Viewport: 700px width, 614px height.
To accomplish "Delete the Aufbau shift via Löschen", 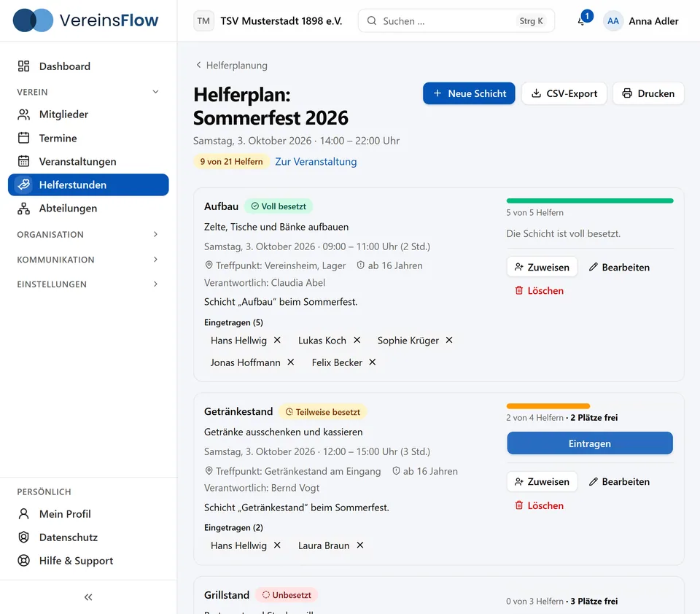I will click(x=540, y=291).
